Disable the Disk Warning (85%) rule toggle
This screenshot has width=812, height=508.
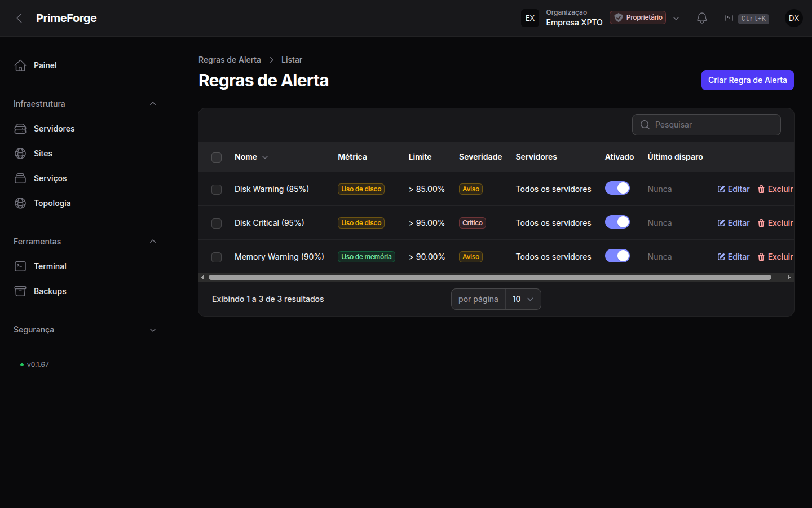click(x=617, y=188)
